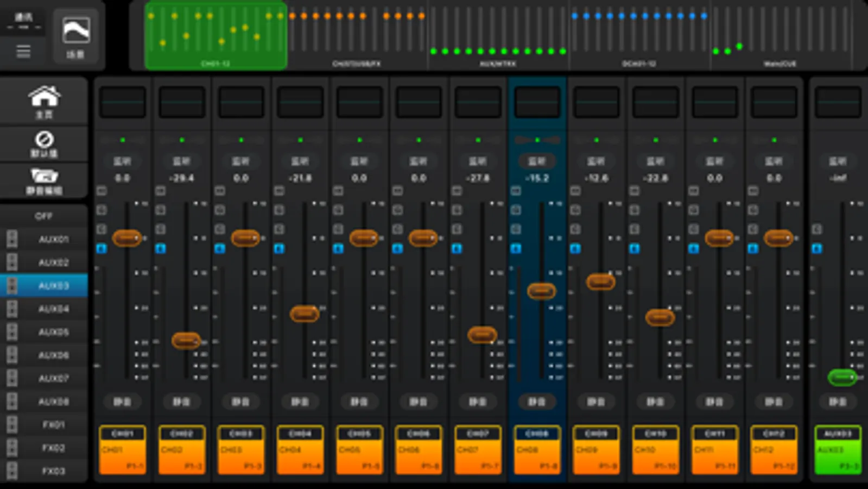Click the CH10 fader level value -22.8
The image size is (868, 489).
point(656,178)
